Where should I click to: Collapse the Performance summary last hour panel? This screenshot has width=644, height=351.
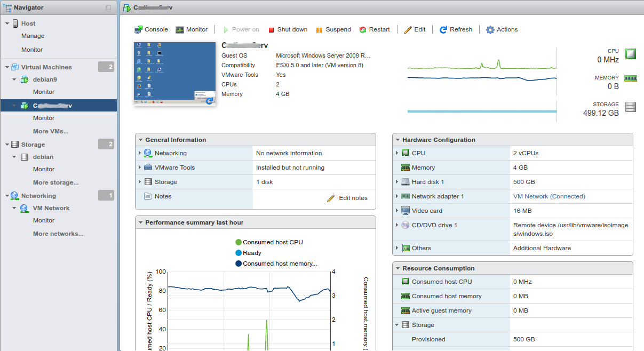[140, 222]
